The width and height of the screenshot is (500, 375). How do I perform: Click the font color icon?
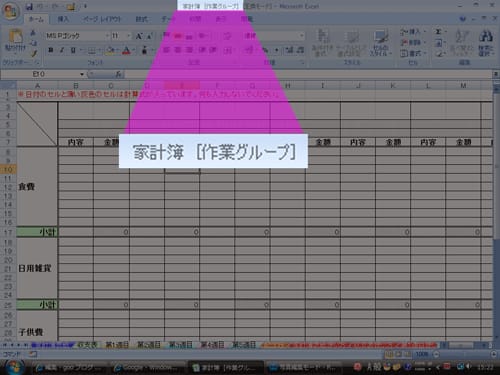click(x=126, y=50)
